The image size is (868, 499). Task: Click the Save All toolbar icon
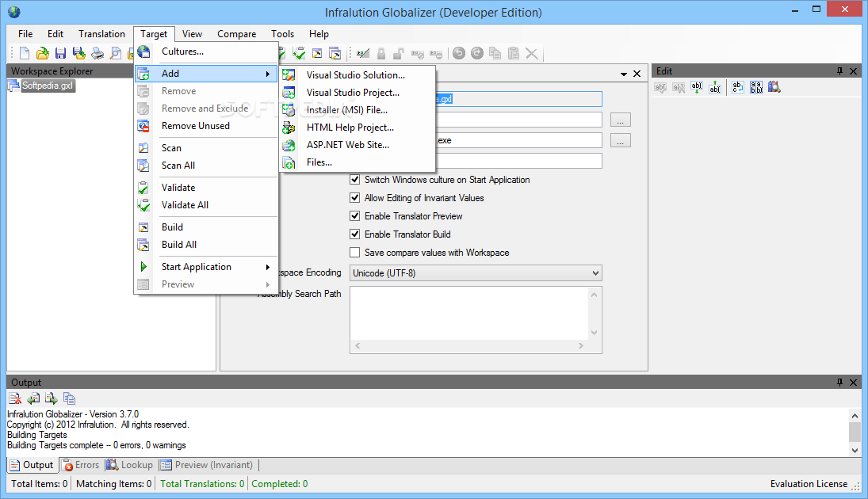click(x=79, y=53)
